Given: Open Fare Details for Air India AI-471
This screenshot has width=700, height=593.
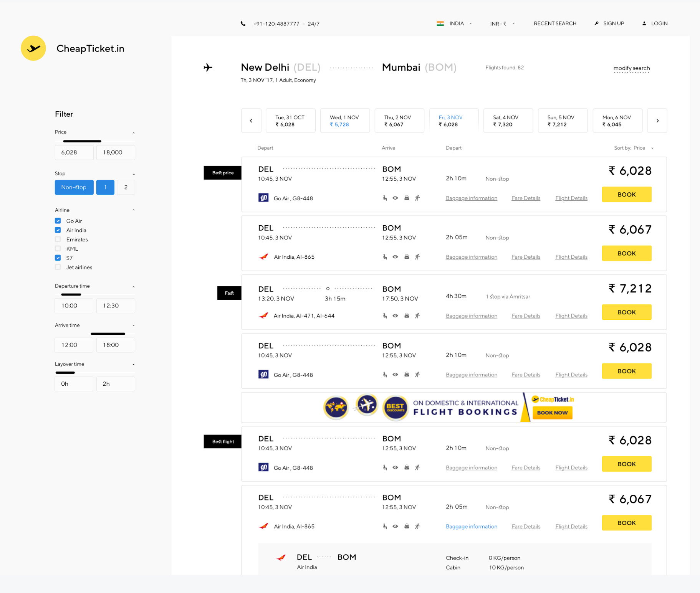Looking at the screenshot, I should coord(526,316).
